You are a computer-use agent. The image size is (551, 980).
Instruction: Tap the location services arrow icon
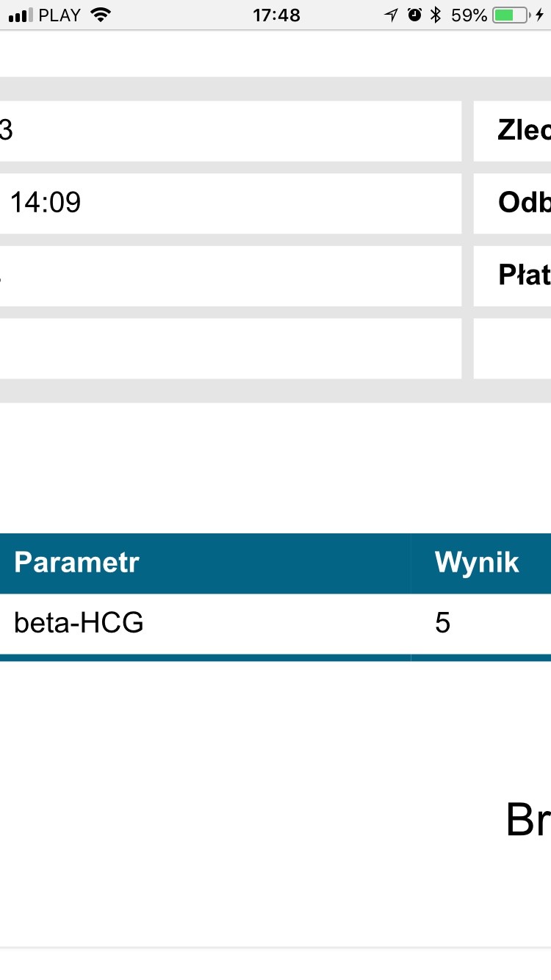pyautogui.click(x=391, y=15)
